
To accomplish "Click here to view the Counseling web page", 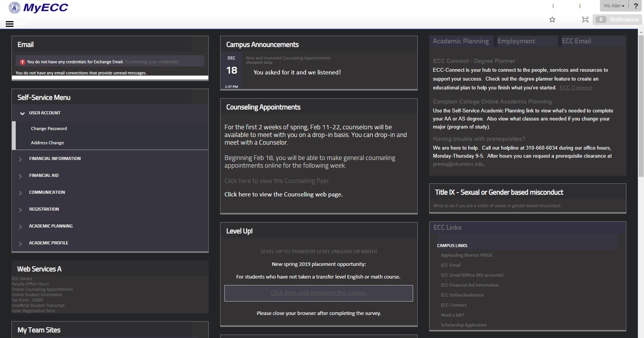I will (283, 195).
